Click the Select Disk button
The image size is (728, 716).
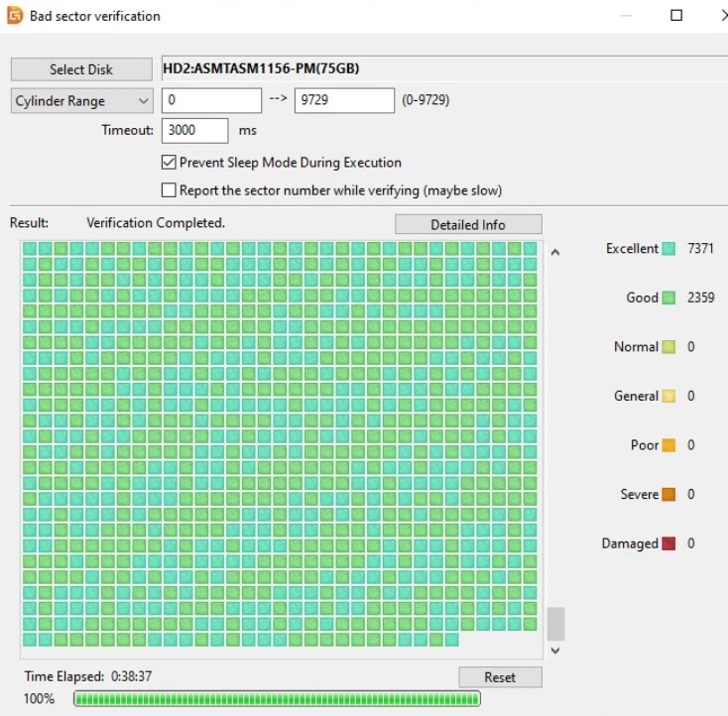[81, 69]
